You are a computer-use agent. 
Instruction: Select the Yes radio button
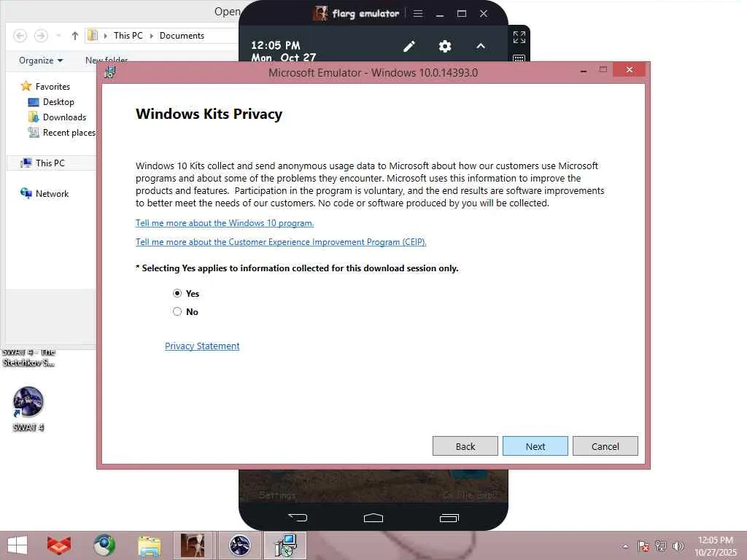[177, 293]
